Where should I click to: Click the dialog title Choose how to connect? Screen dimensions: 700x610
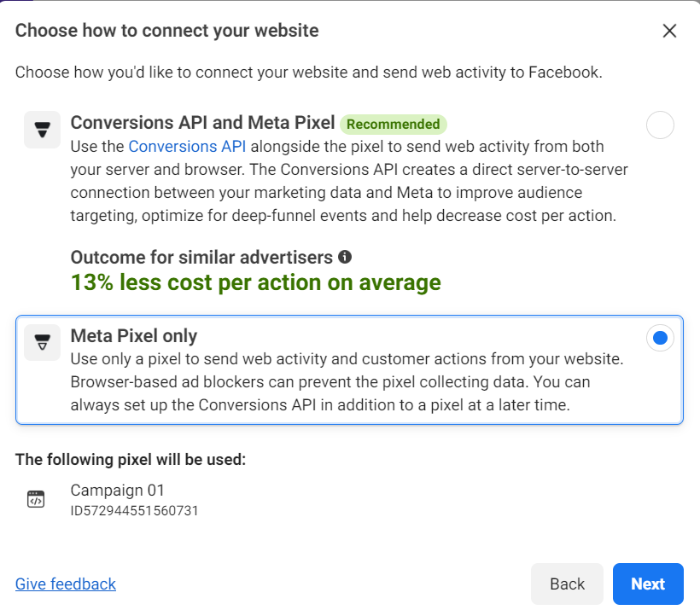click(167, 31)
